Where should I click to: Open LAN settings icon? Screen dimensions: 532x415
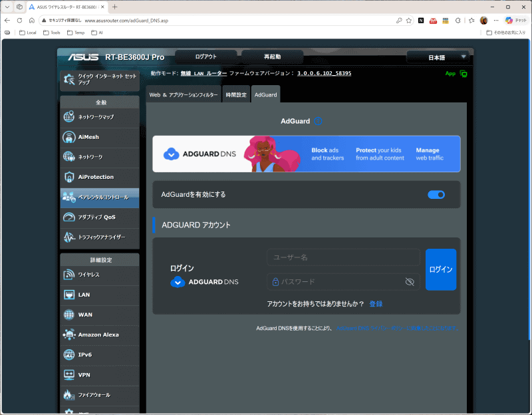(69, 295)
